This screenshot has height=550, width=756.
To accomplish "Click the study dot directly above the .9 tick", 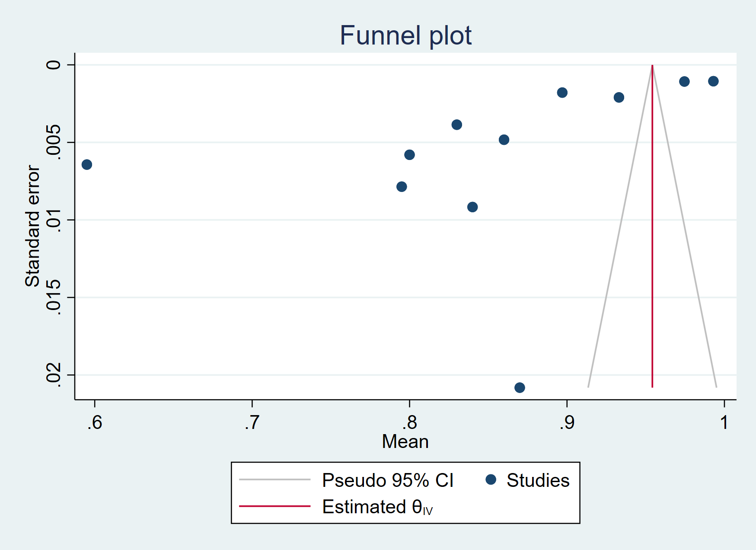I will pos(562,93).
